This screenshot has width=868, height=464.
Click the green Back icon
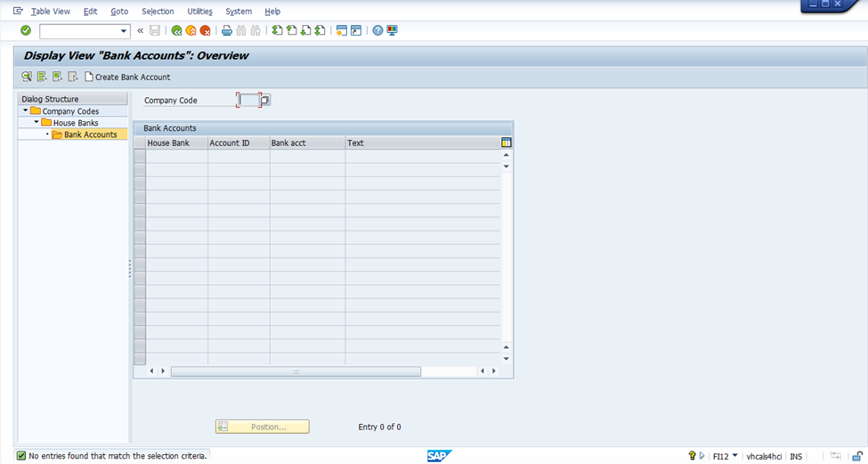pos(176,30)
